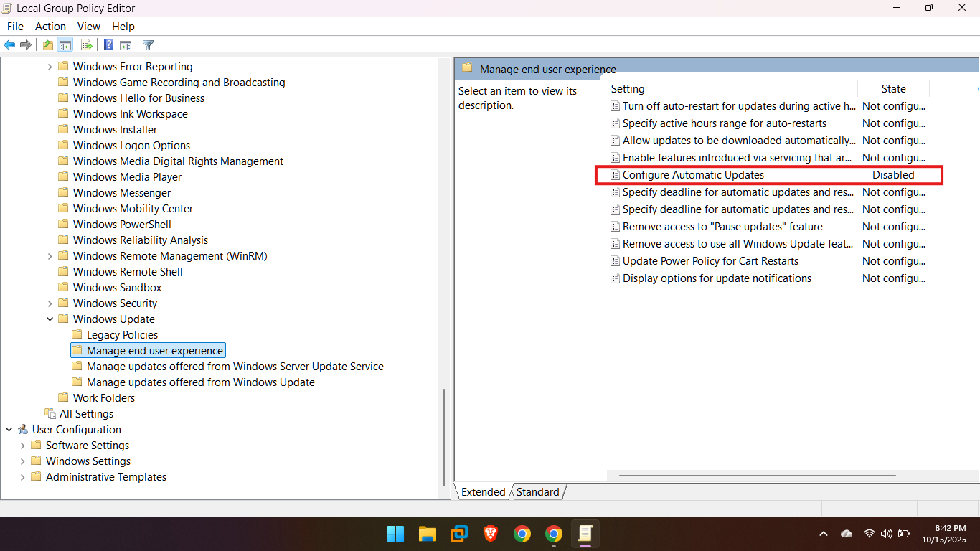
Task: Open Help via blue question mark icon
Action: (x=108, y=45)
